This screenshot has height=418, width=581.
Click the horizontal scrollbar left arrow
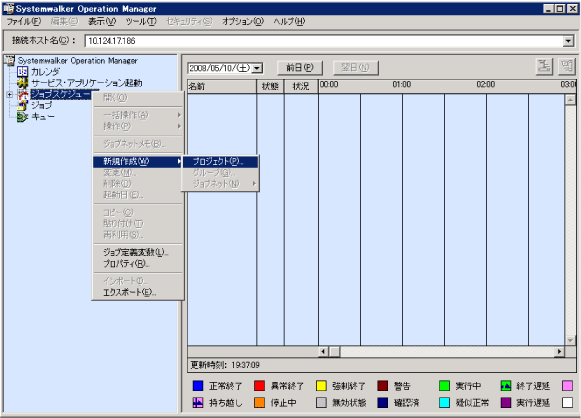tap(323, 351)
